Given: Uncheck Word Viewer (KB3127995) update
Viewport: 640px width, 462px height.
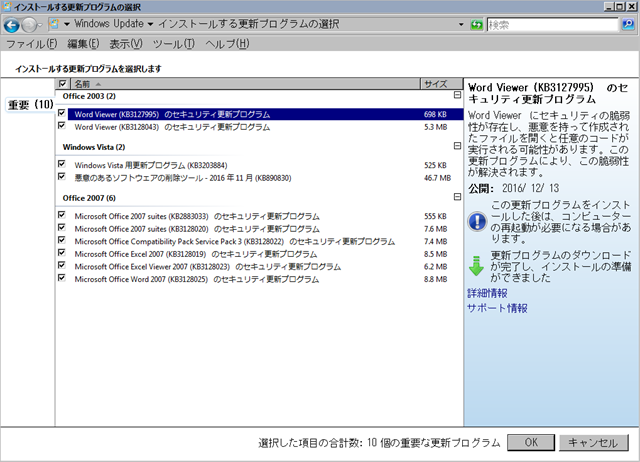Looking at the screenshot, I should [x=62, y=113].
